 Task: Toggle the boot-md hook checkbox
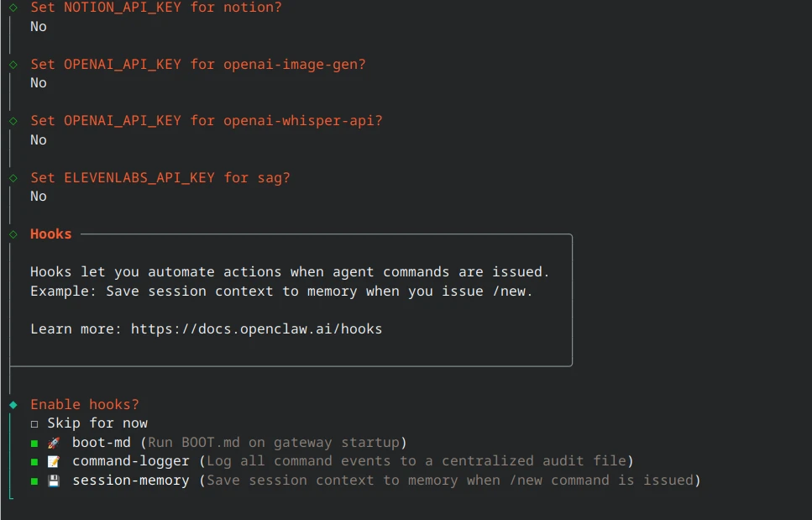click(x=34, y=443)
